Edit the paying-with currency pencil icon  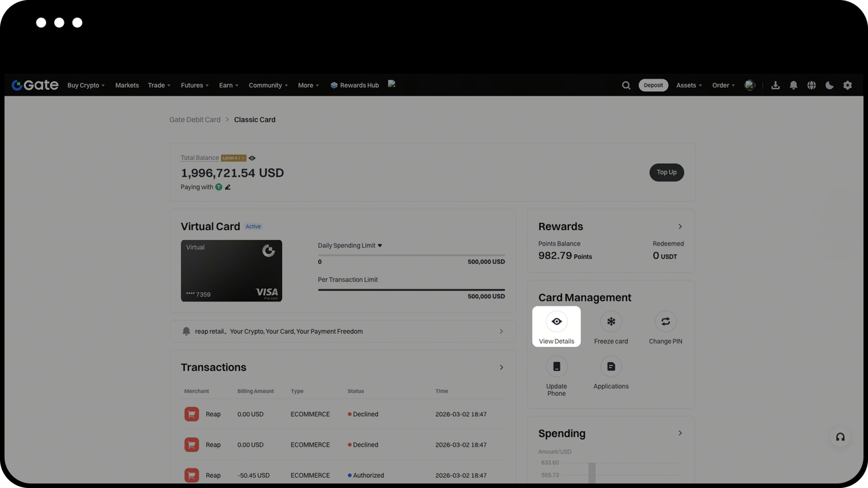point(228,187)
